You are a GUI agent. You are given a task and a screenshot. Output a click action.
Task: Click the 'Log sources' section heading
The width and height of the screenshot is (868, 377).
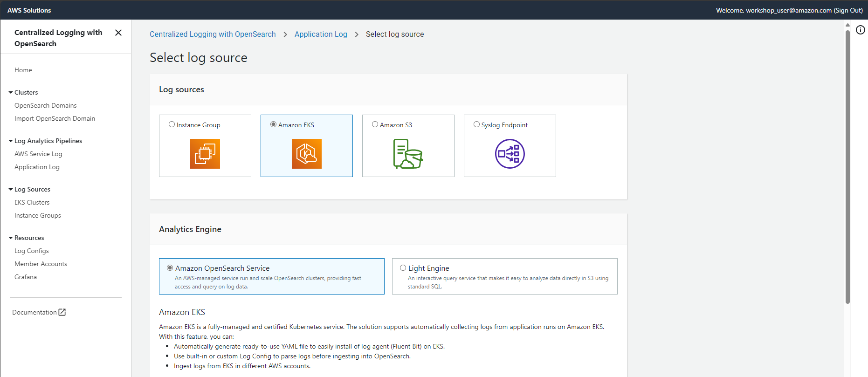[x=181, y=89]
